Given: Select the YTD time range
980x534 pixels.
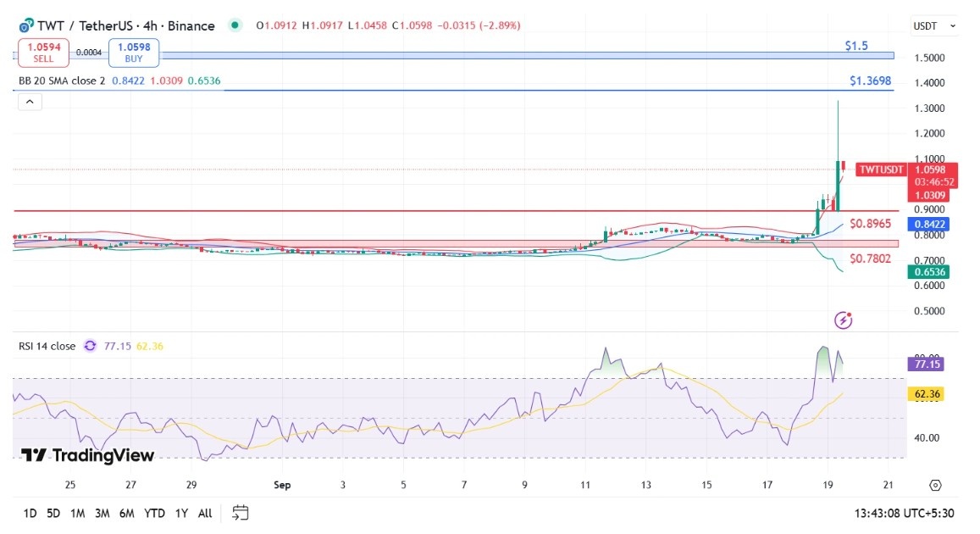Looking at the screenshot, I should pos(154,514).
